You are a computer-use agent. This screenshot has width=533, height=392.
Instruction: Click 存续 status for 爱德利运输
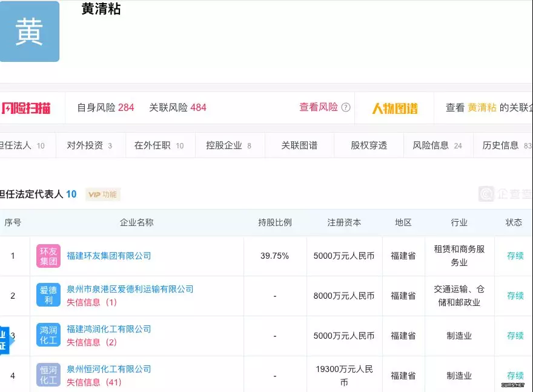click(x=515, y=296)
